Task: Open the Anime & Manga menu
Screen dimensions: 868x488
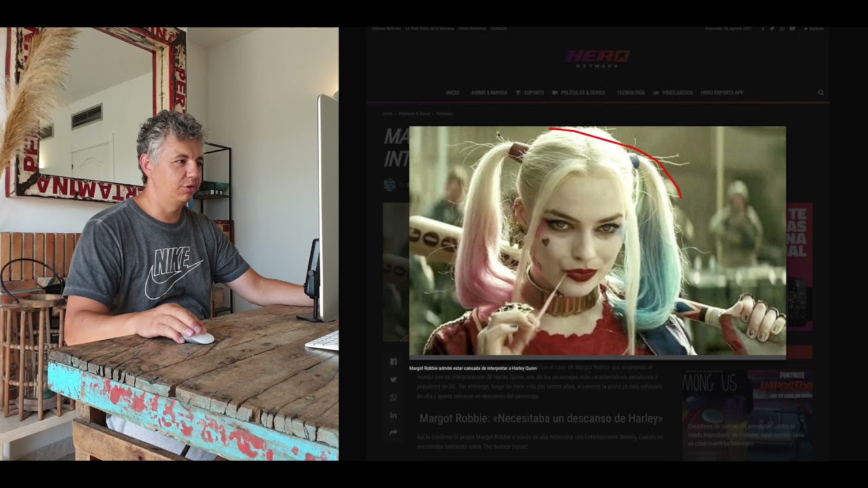Action: [489, 93]
